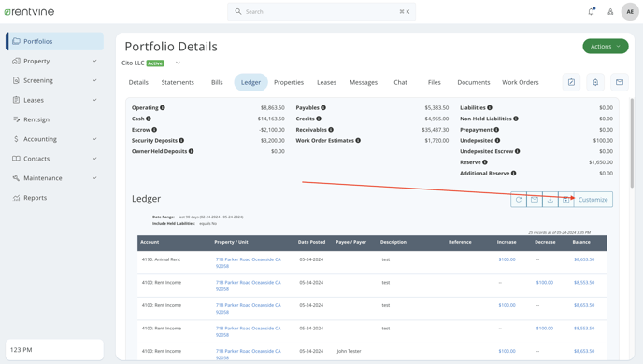The width and height of the screenshot is (643, 364).
Task: Click the page vertical scrollbar
Action: (x=632, y=144)
